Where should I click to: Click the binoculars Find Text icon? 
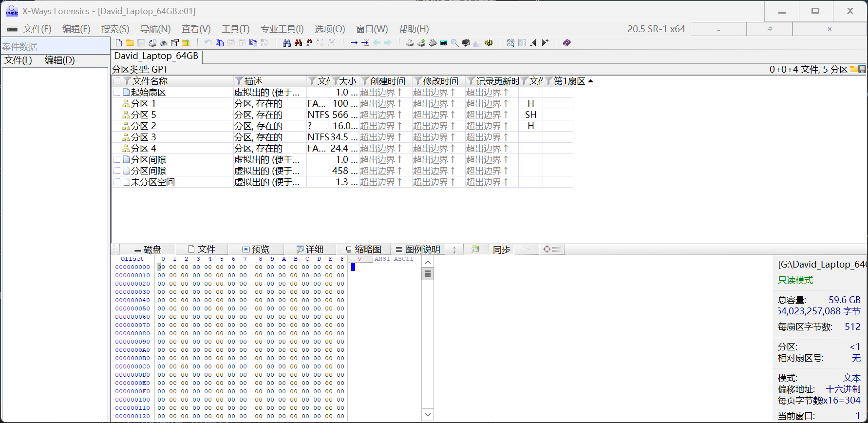click(x=287, y=43)
